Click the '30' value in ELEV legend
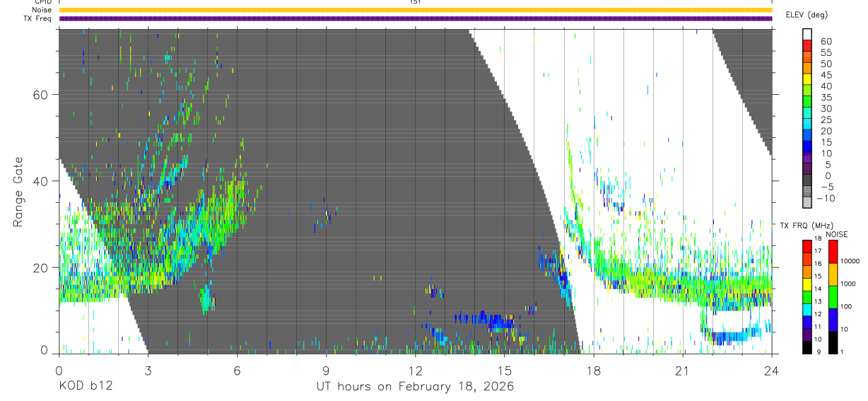 826,109
